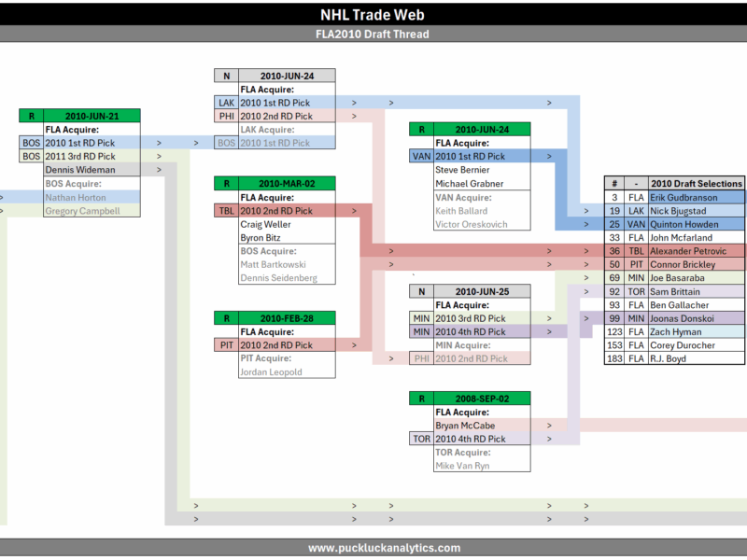Click the Gregory Campbell cell
Viewport: 747px width, 560px height.
click(x=92, y=211)
